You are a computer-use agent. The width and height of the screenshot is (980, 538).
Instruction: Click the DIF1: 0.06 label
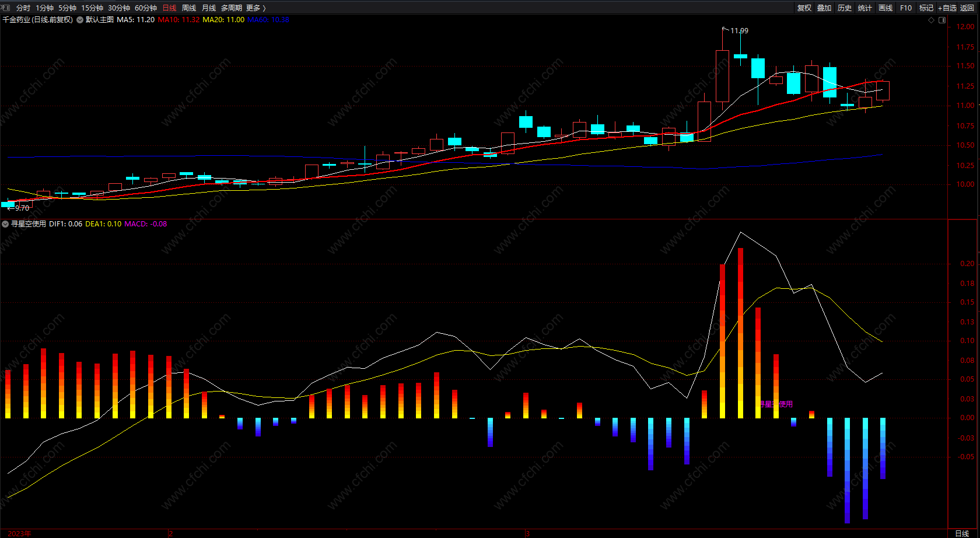[x=66, y=224]
